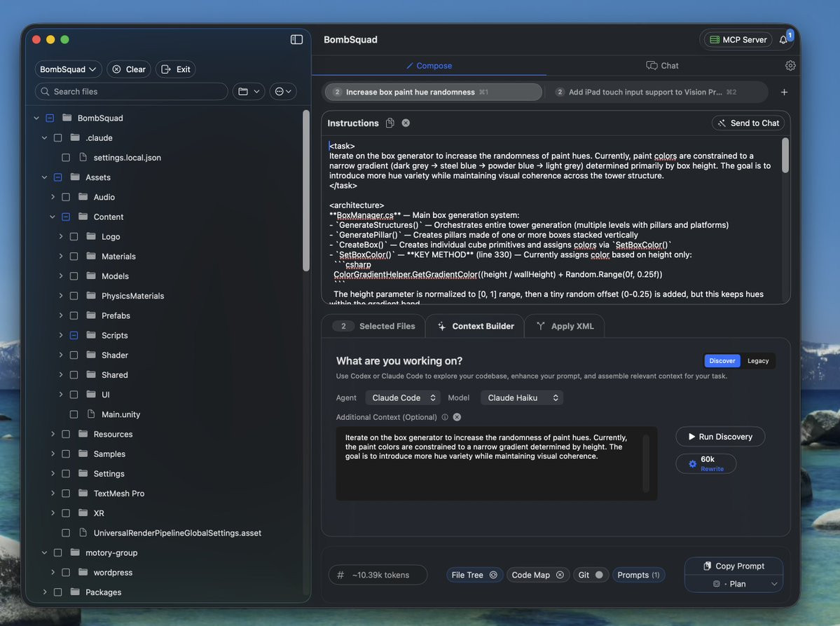
Task: Check the Main.unity checkbox
Action: pyautogui.click(x=74, y=414)
